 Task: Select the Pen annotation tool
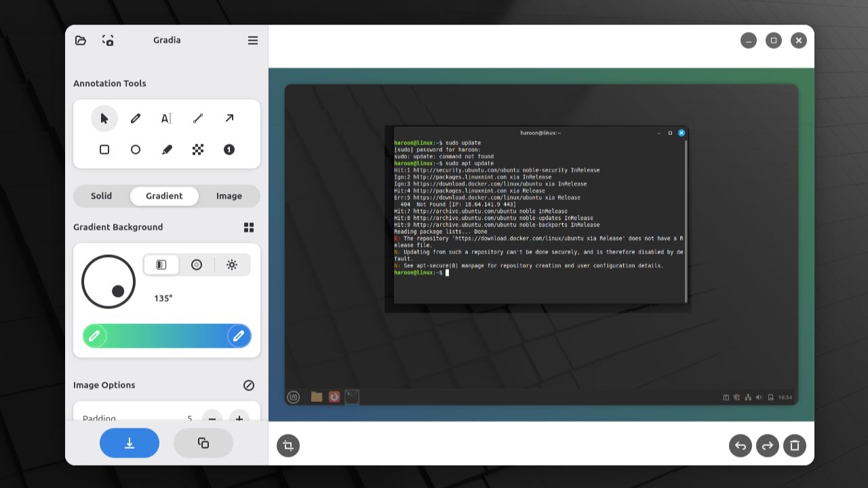click(136, 118)
